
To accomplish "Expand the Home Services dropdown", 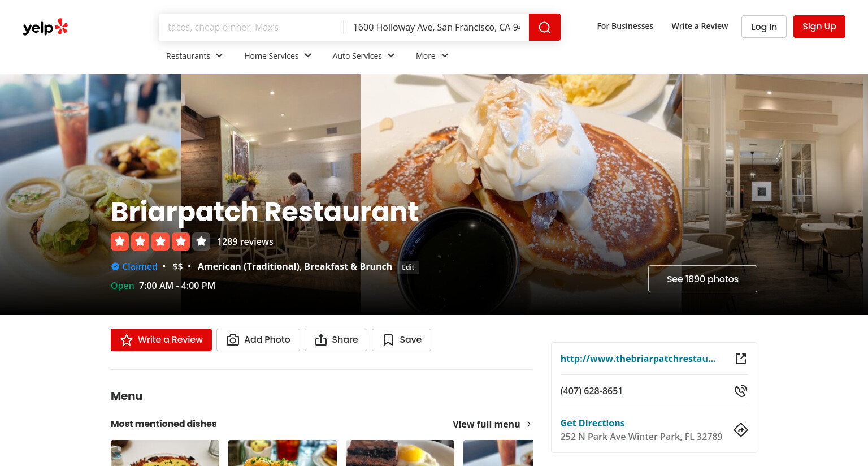I will point(277,55).
